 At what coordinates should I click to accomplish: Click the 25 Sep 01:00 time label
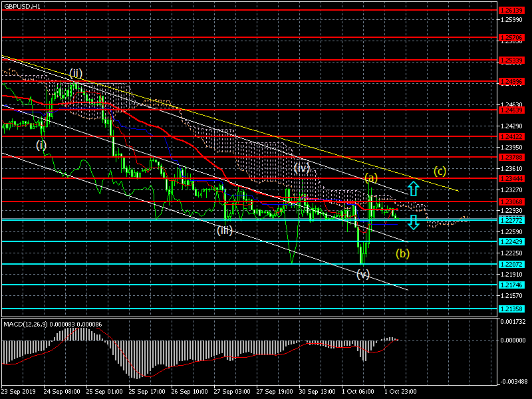(x=104, y=392)
